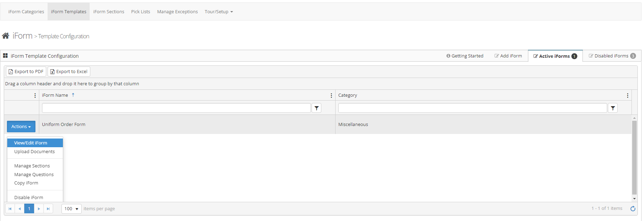Open the filter icon beside Category search

point(612,108)
